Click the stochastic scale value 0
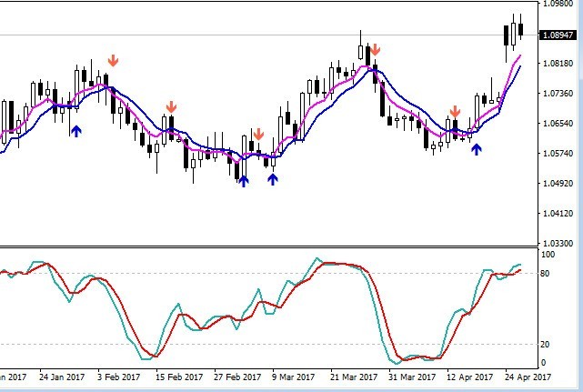 coord(544,363)
